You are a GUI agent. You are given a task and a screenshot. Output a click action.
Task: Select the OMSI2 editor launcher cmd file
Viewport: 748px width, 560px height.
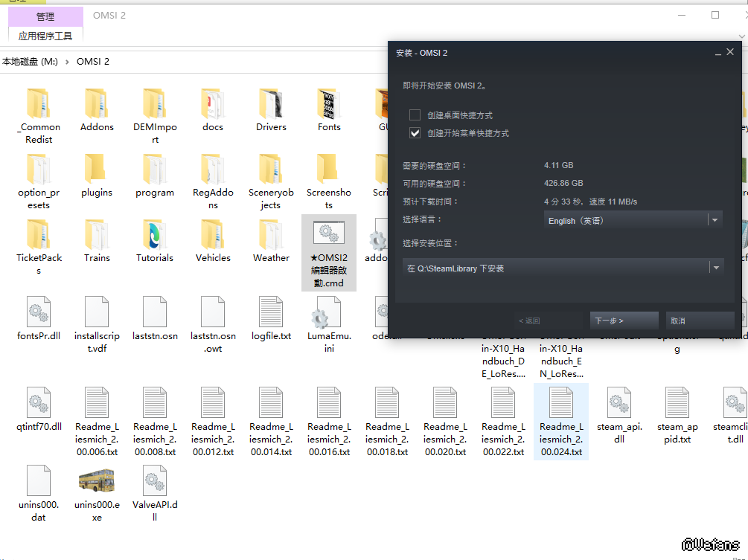(x=328, y=236)
